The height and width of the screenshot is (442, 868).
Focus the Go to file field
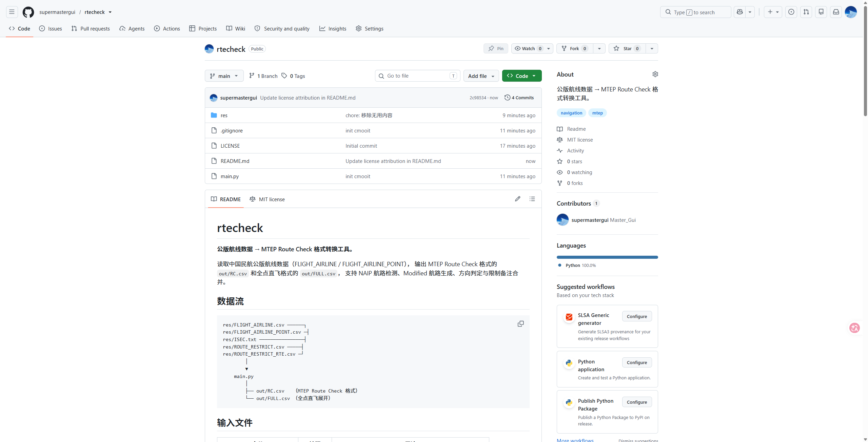coord(418,76)
